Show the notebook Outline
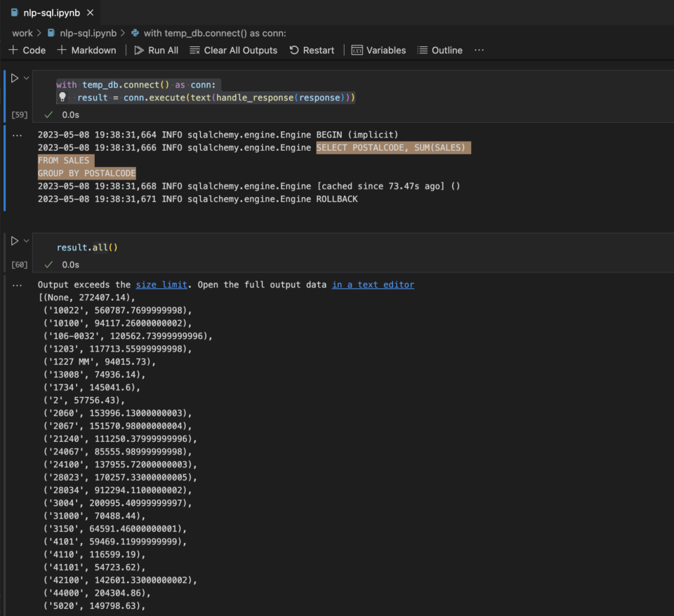The height and width of the screenshot is (616, 674). [x=440, y=51]
